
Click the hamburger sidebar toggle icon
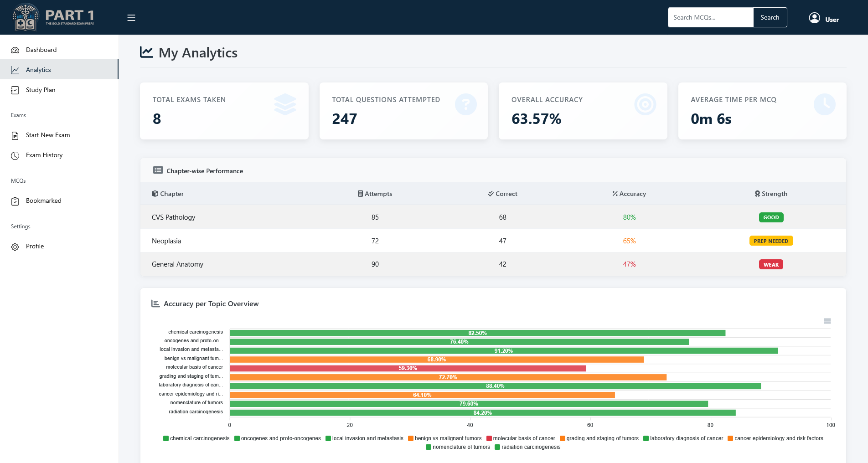(x=131, y=18)
